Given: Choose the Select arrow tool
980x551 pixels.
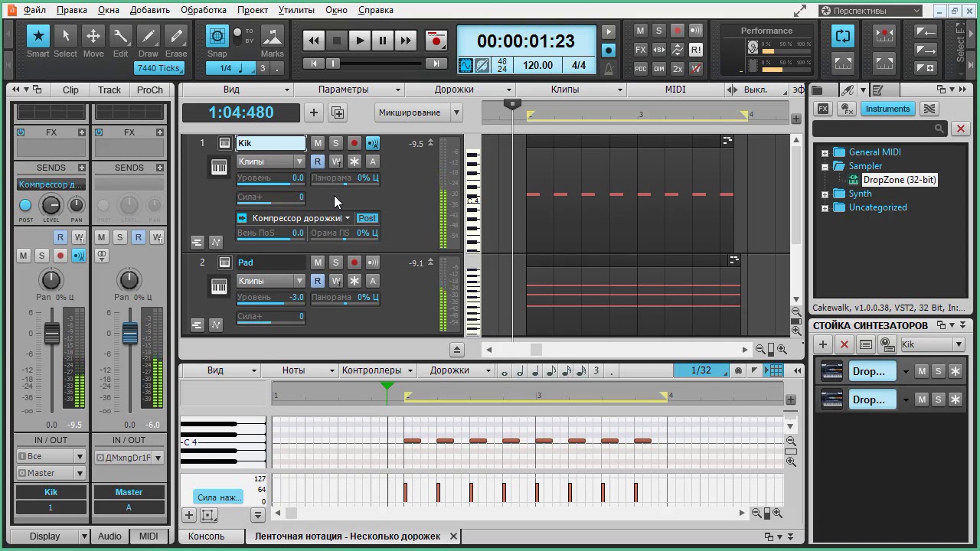Looking at the screenshot, I should [65, 36].
